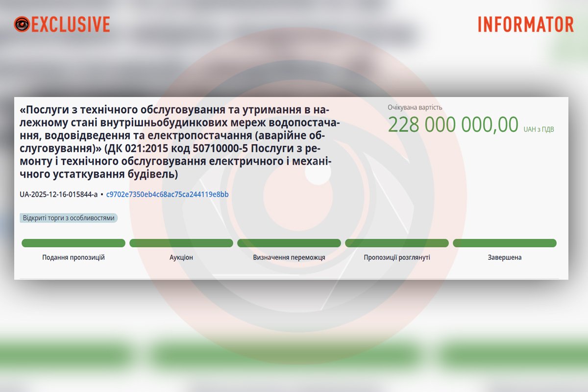
Task: Select the 228 000 000,00 amount
Action: (453, 125)
